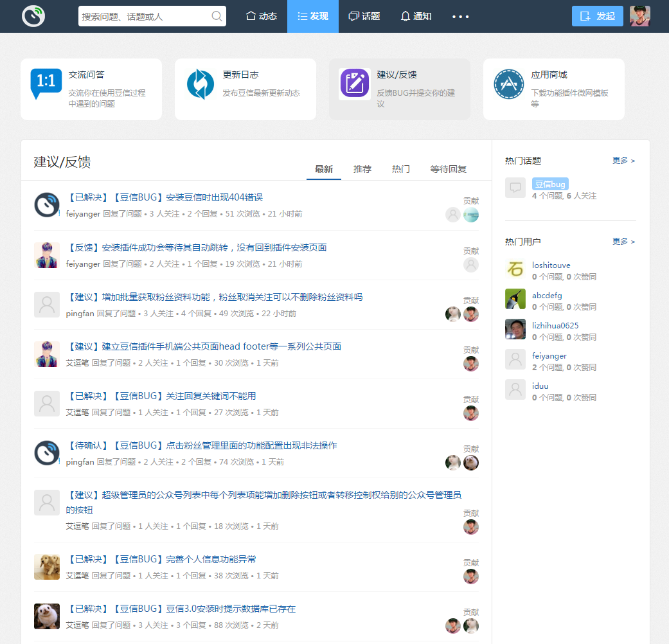Open user loshitouve profile
Viewport: 669px width, 644px height.
pyautogui.click(x=551, y=265)
